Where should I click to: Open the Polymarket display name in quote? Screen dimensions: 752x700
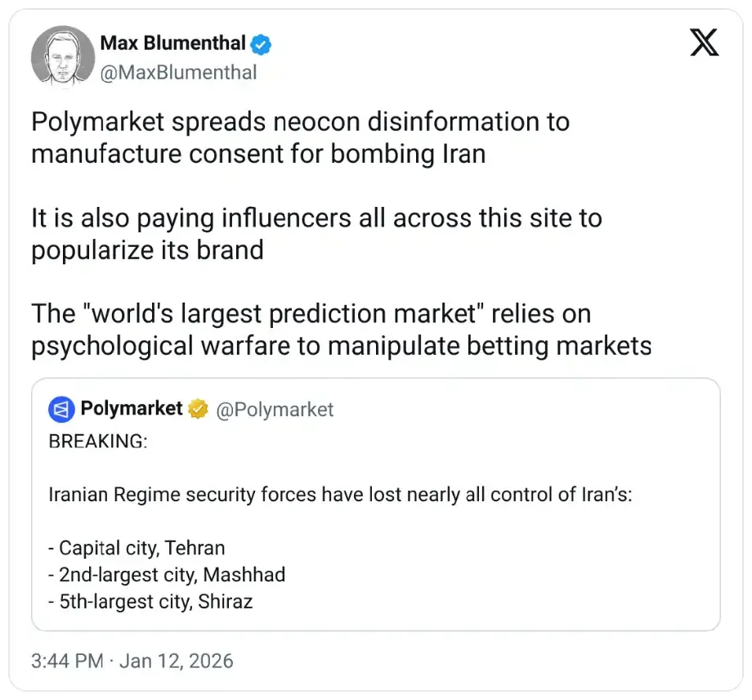point(132,409)
